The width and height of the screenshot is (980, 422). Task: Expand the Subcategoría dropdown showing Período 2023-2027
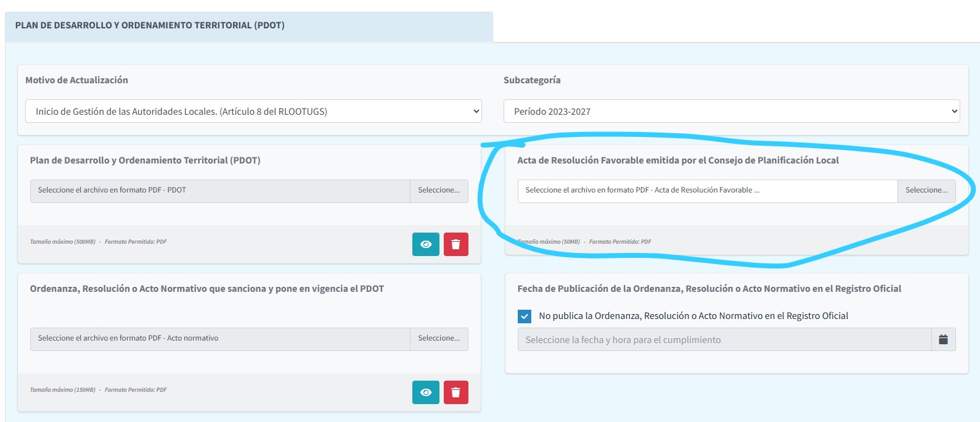(732, 111)
